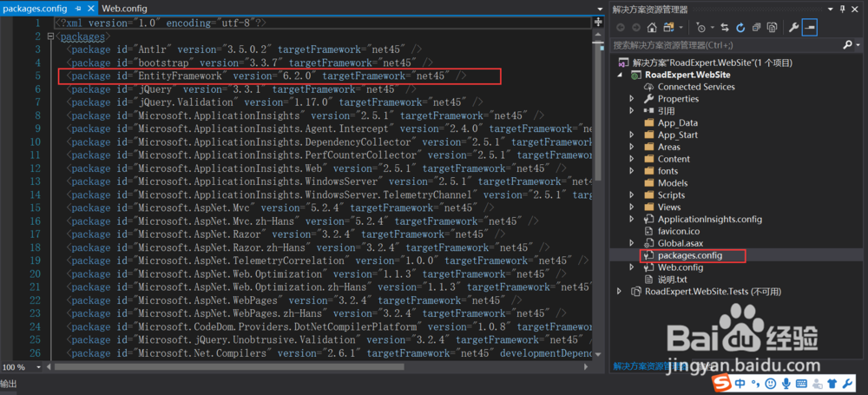
Task: Expand the Views folder
Action: point(632,207)
